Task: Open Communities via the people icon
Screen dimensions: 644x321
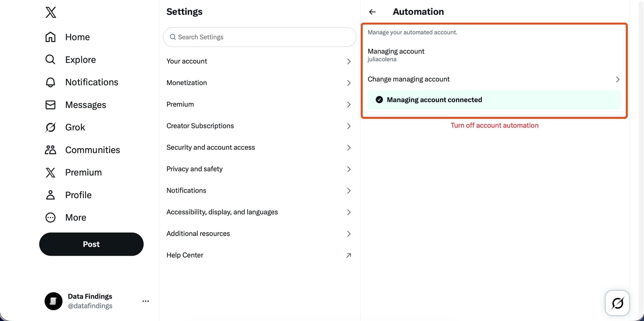Action: (51, 150)
